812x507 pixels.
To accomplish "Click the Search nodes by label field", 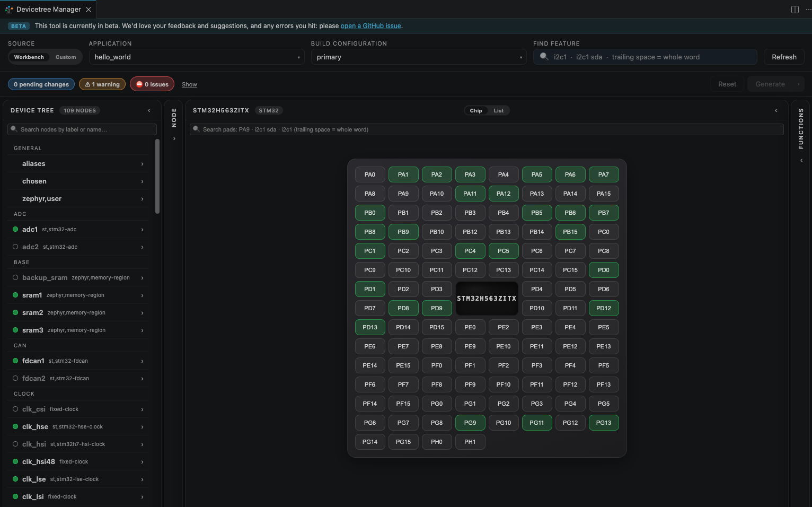I will [x=82, y=129].
